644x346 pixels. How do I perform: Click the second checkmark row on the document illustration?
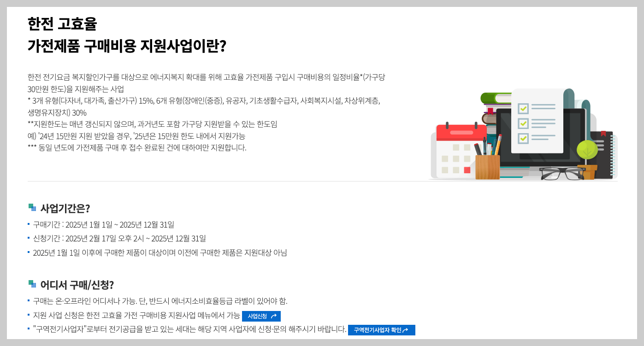(x=523, y=123)
